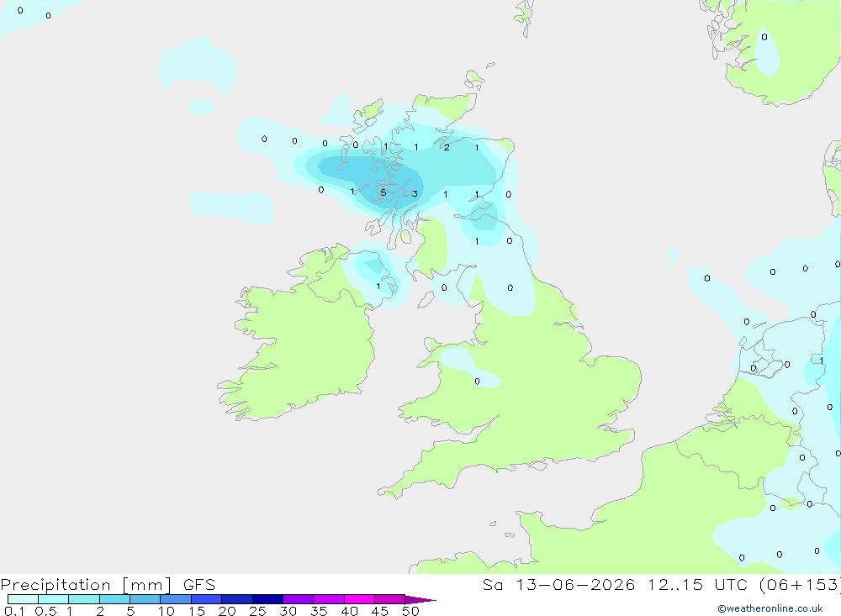Pick the 10–15 mm blue legend swatch
Screen dimensions: 841x616
[176, 599]
